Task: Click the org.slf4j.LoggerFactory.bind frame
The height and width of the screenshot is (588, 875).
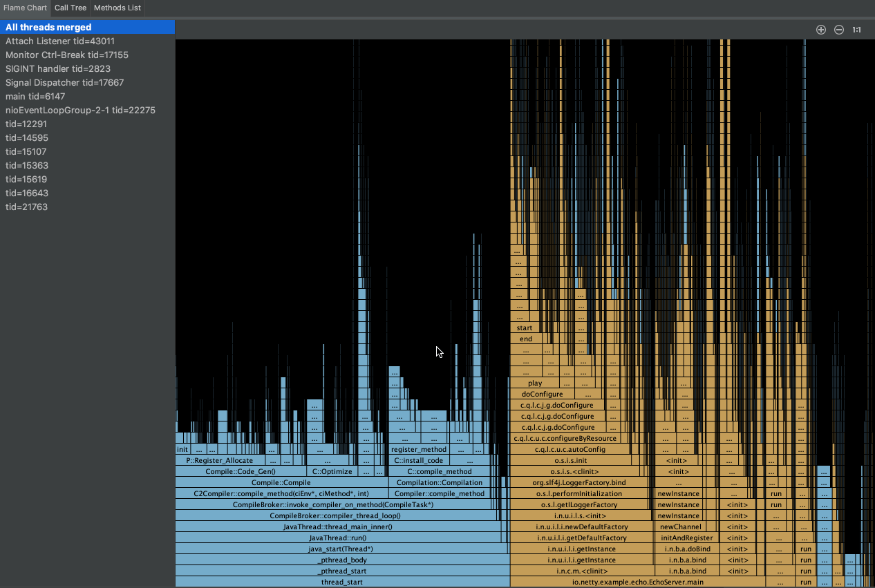Action: pos(579,482)
